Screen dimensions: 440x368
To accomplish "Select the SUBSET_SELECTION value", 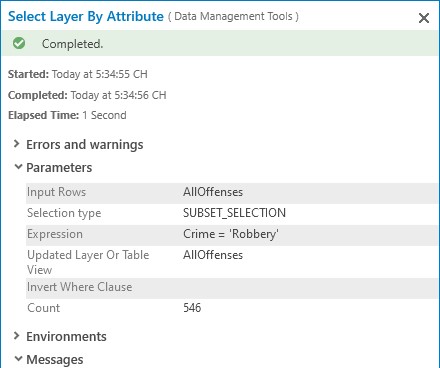I will pos(234,213).
